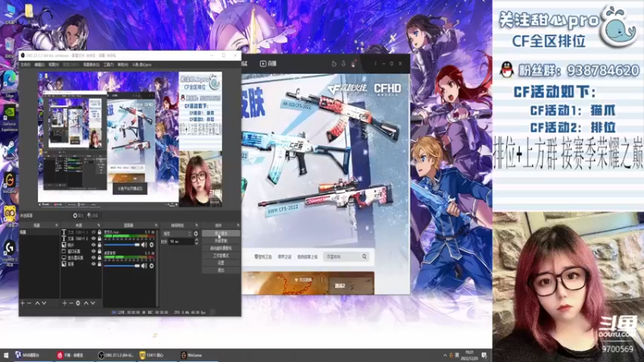Screen dimensions: 644x362
Task: Open the Wallpaper Workshop link in the WeGame window
Action: point(263,257)
